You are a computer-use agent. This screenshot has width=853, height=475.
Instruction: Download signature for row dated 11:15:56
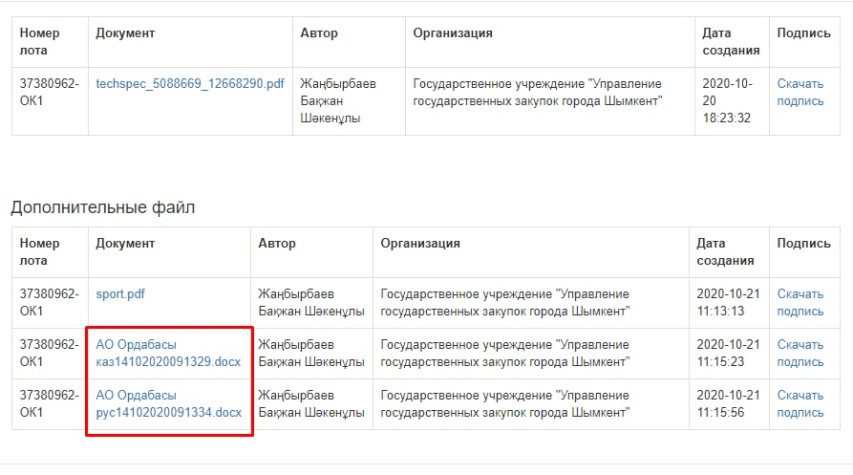(800, 404)
